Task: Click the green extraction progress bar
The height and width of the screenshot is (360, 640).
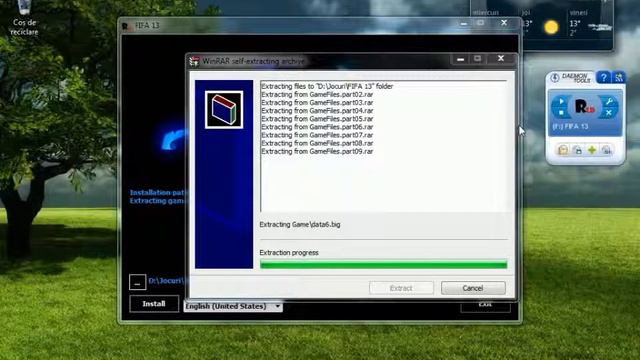Action: [x=383, y=264]
